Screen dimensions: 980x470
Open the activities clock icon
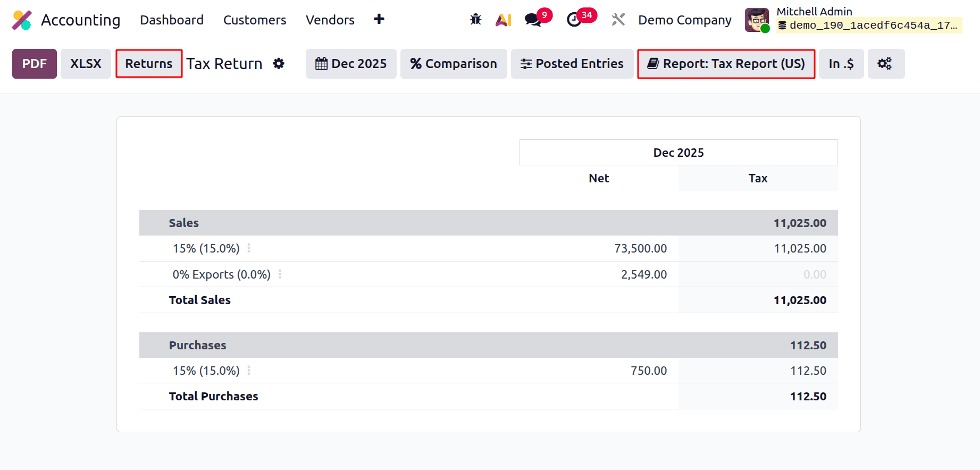point(574,20)
